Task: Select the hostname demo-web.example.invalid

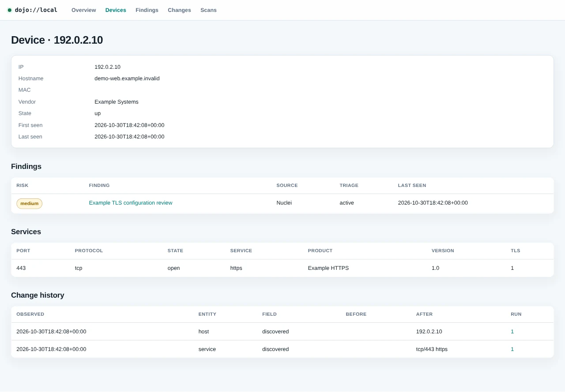Action: (x=127, y=78)
